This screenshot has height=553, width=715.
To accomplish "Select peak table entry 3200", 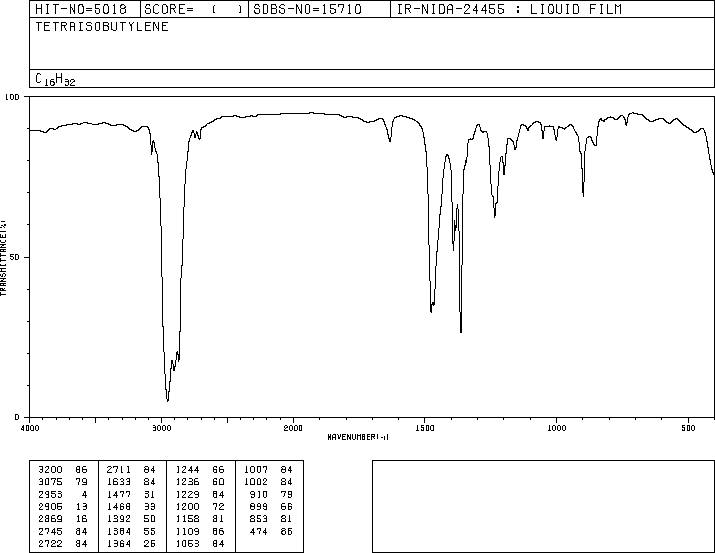I will coord(50,470).
